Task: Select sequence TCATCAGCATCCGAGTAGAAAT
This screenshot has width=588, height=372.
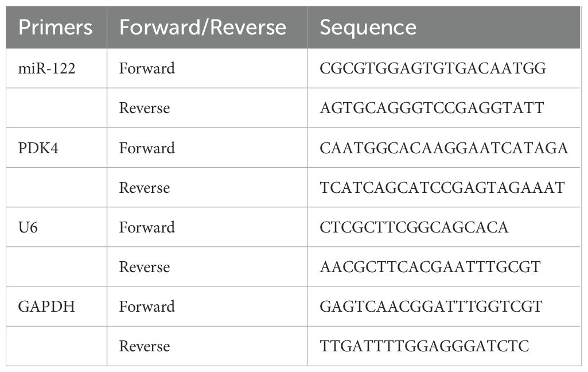Action: (442, 188)
